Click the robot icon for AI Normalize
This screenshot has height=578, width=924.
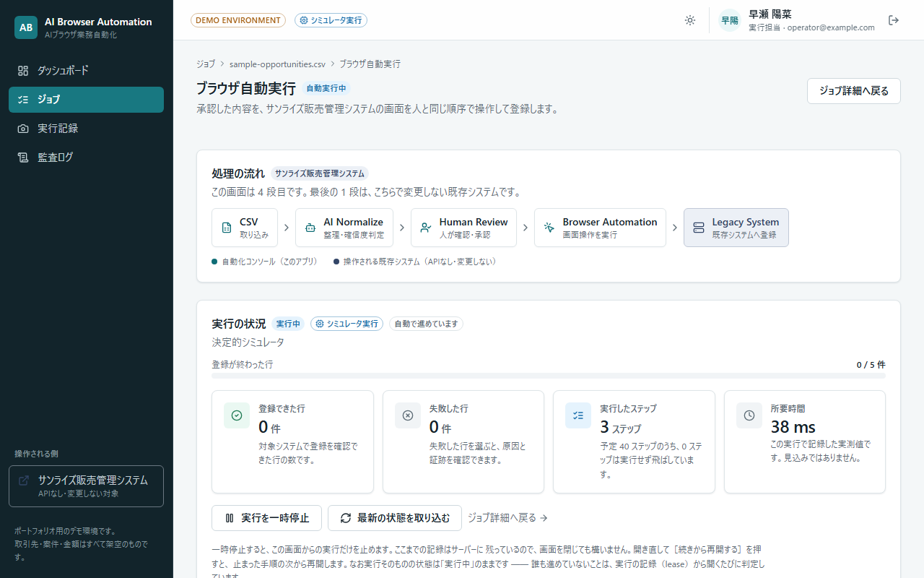[310, 228]
